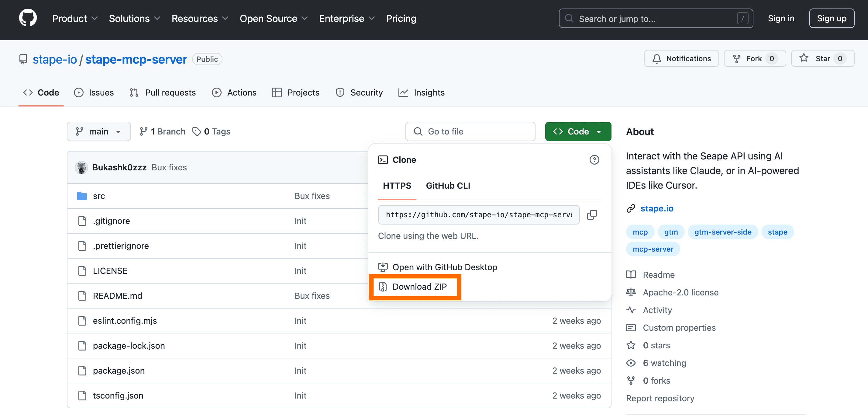The height and width of the screenshot is (415, 868).
Task: Click the file icon beside .gitignore
Action: coord(82,221)
